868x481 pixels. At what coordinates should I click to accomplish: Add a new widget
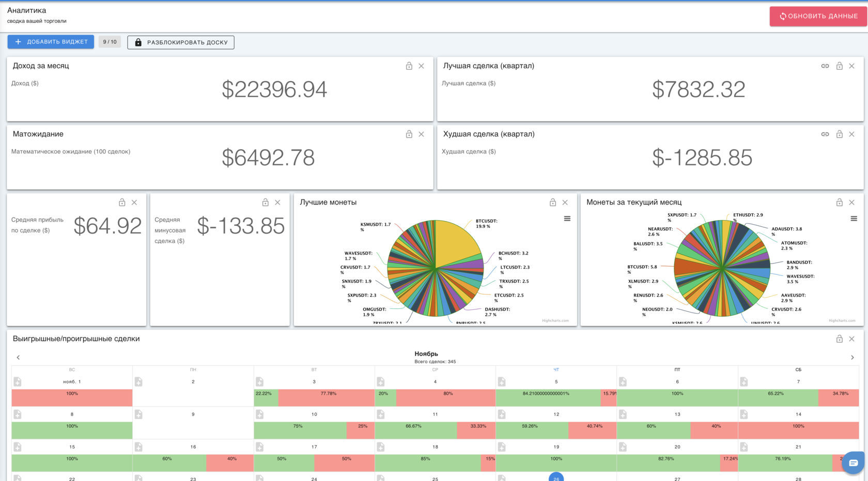pos(51,42)
